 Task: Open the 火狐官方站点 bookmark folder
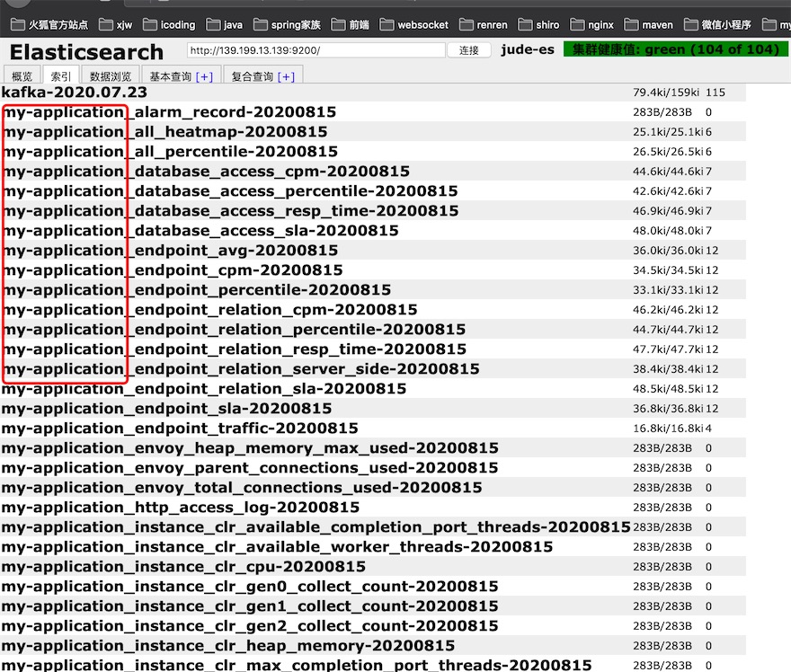(x=49, y=24)
